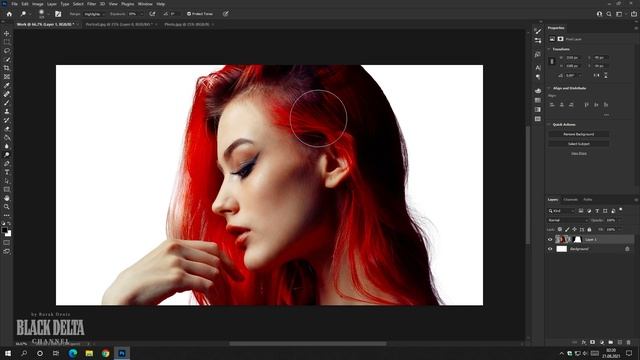Viewport: 640px width, 360px height.
Task: Open Chrome from the Windows taskbar
Action: click(105, 353)
